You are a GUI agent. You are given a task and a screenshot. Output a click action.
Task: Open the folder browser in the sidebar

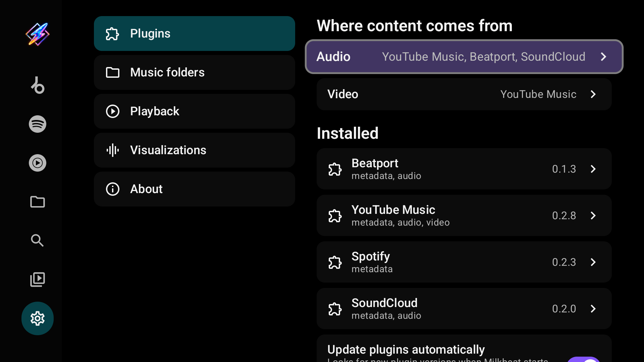click(38, 202)
